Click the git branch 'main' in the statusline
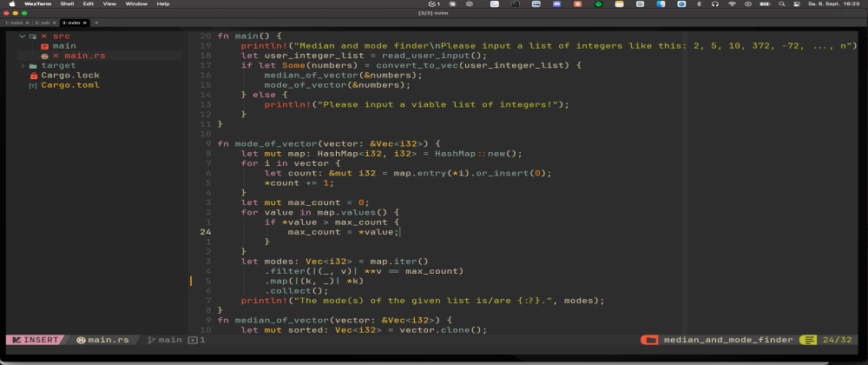This screenshot has width=868, height=365. (x=170, y=340)
